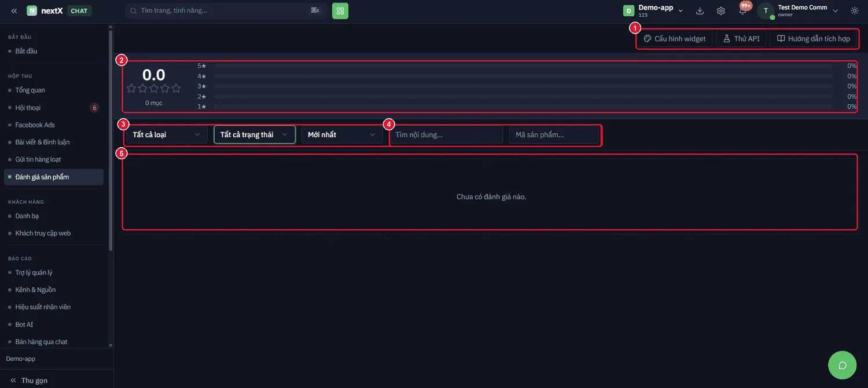Toggle light theme sun icon
The image size is (868, 388).
coord(855,10)
